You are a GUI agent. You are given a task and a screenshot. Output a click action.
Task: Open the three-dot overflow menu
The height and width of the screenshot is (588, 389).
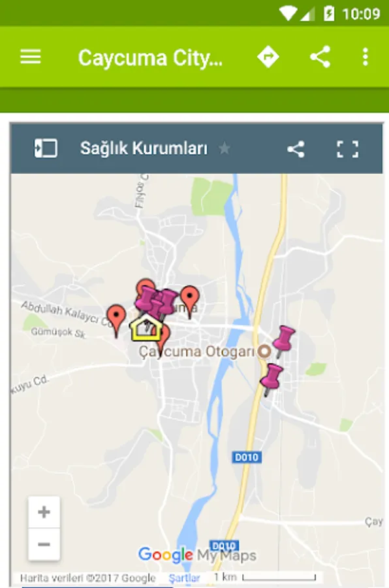tap(366, 57)
